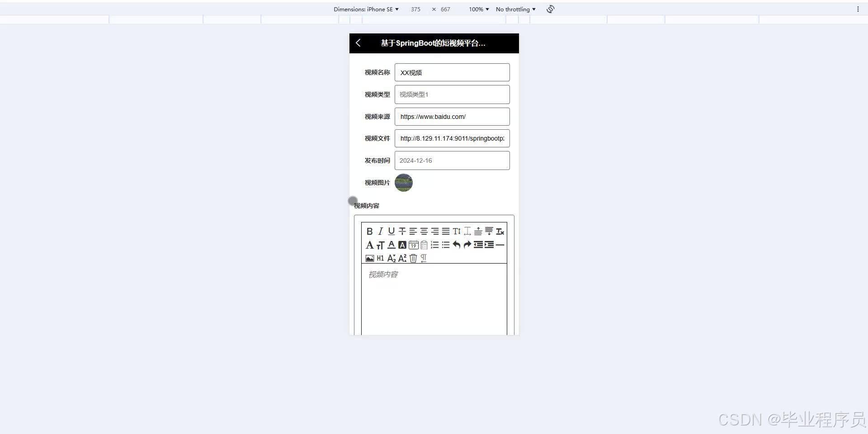Open the Dimensions device preset dropdown
Screen dimensions: 868x434
coord(366,9)
